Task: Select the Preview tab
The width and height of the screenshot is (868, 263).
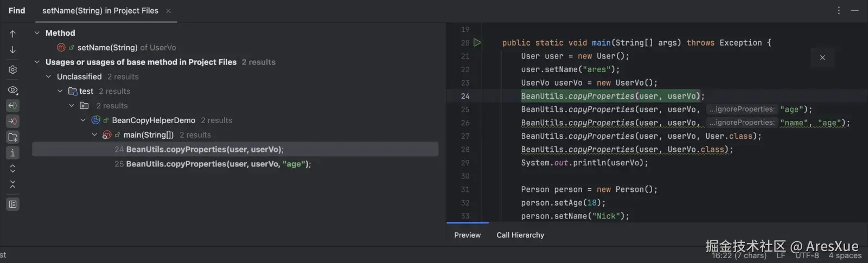Action: [x=467, y=235]
